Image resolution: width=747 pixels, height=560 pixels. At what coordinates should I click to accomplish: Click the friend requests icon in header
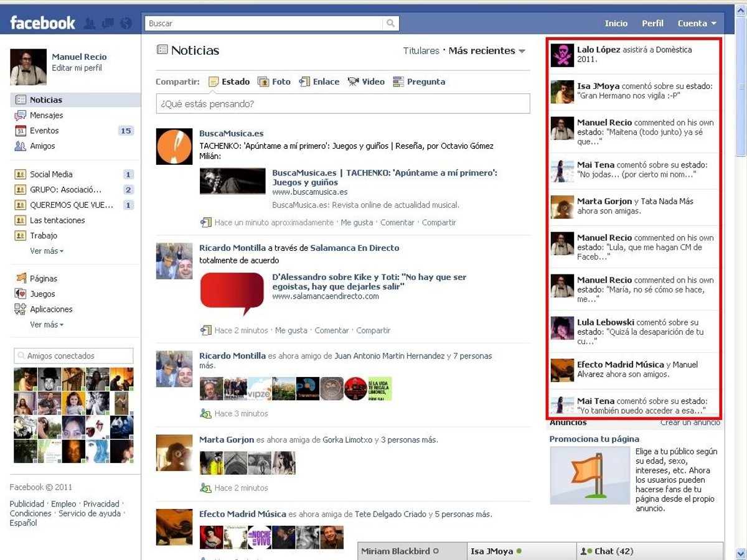(90, 24)
